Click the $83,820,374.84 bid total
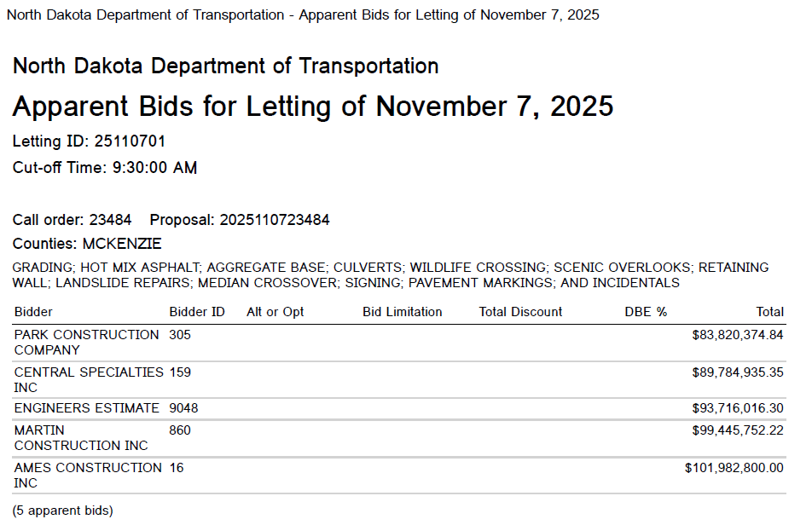This screenshot has height=525, width=812. pyautogui.click(x=738, y=335)
